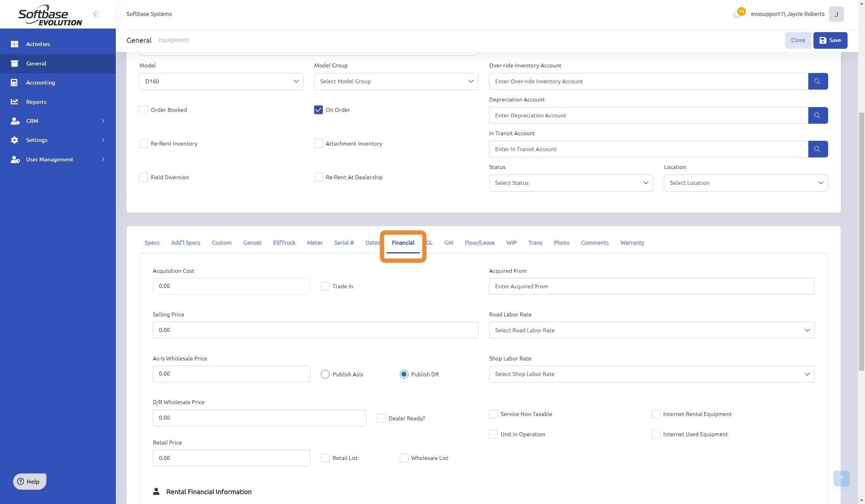The height and width of the screenshot is (504, 865).
Task: Select the Publish AsIs radio button
Action: click(325, 374)
